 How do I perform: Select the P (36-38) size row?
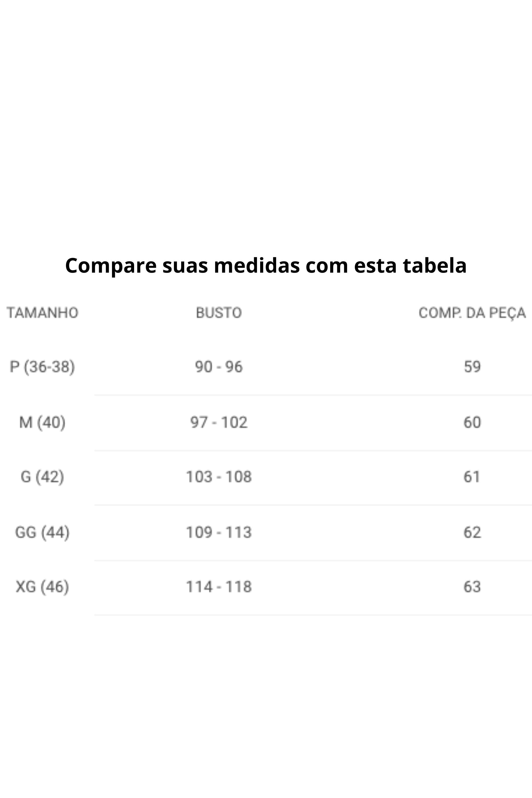(x=42, y=367)
